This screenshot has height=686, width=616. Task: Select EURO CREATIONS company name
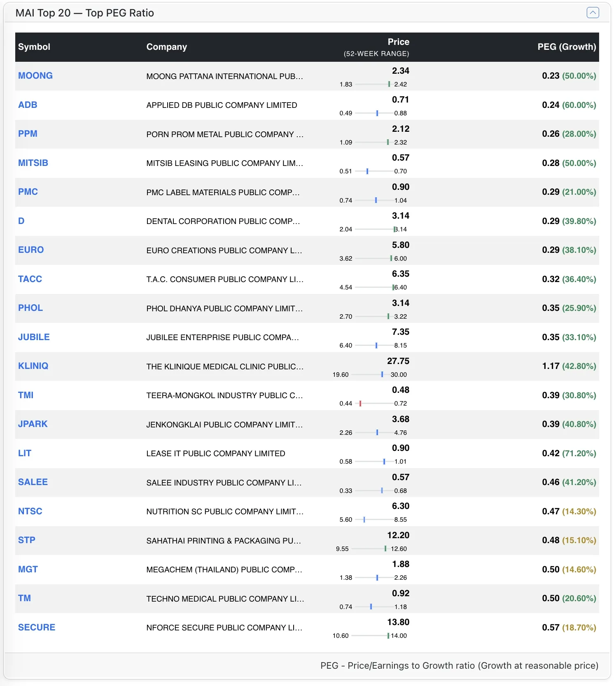(x=224, y=250)
